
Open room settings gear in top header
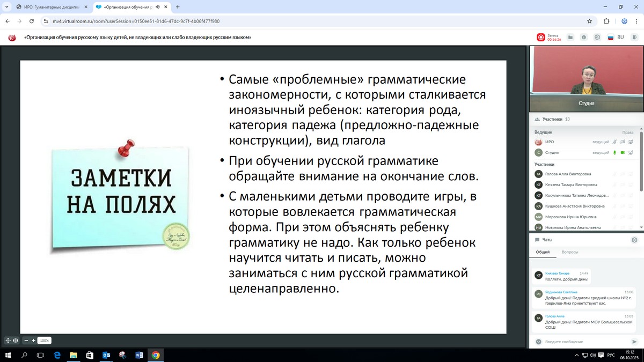coord(596,38)
